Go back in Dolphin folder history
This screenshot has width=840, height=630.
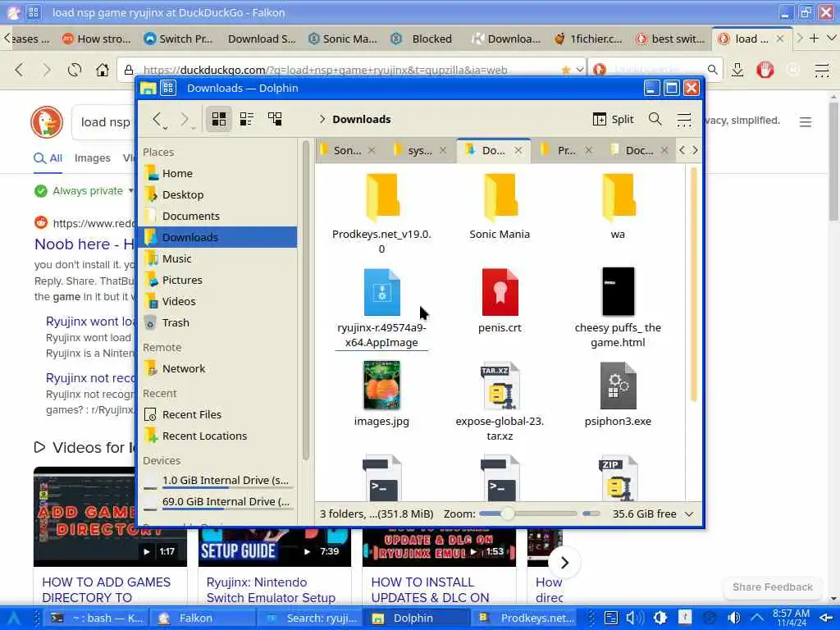[158, 120]
